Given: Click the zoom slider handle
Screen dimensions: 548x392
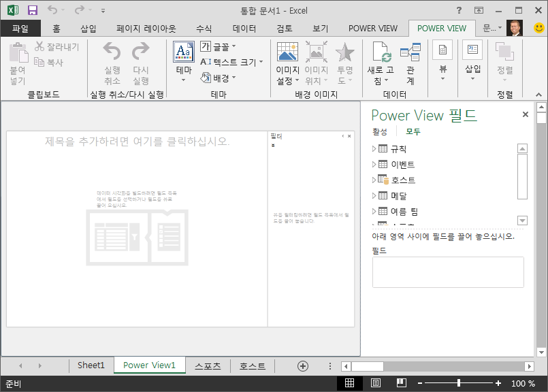Looking at the screenshot, I should point(459,383).
